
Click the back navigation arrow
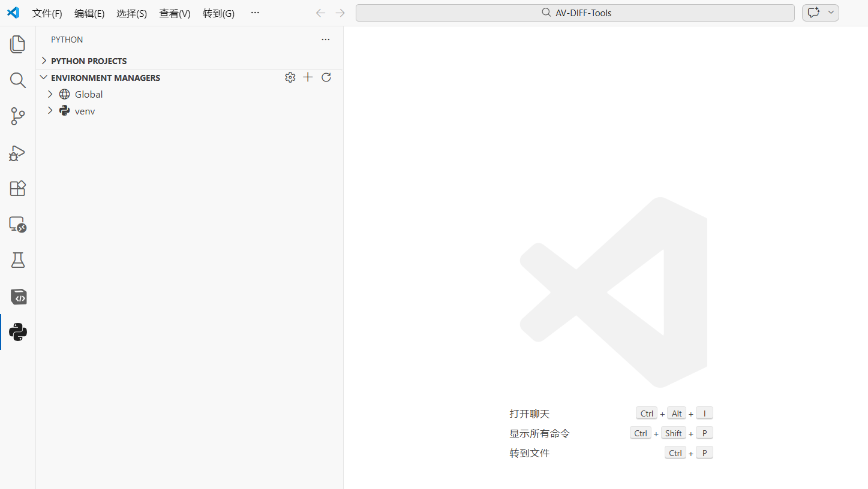coord(320,13)
